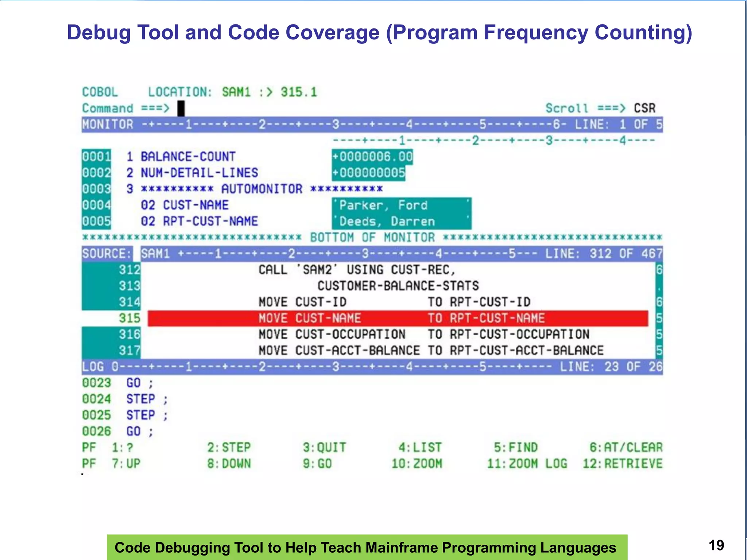Click the Scroll CSR value field

pos(644,108)
